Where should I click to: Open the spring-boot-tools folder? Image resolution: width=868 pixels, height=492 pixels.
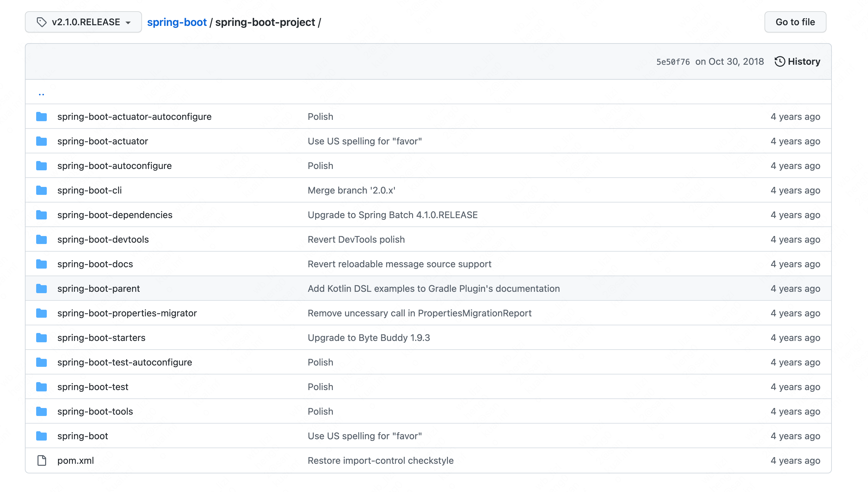[95, 411]
